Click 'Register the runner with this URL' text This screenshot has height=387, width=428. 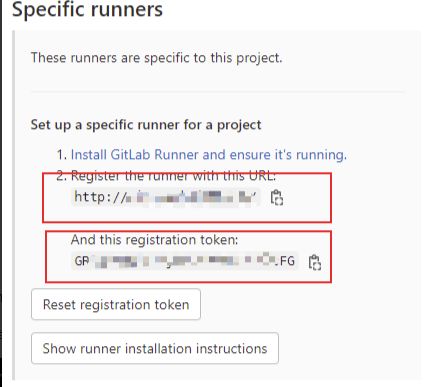173,176
